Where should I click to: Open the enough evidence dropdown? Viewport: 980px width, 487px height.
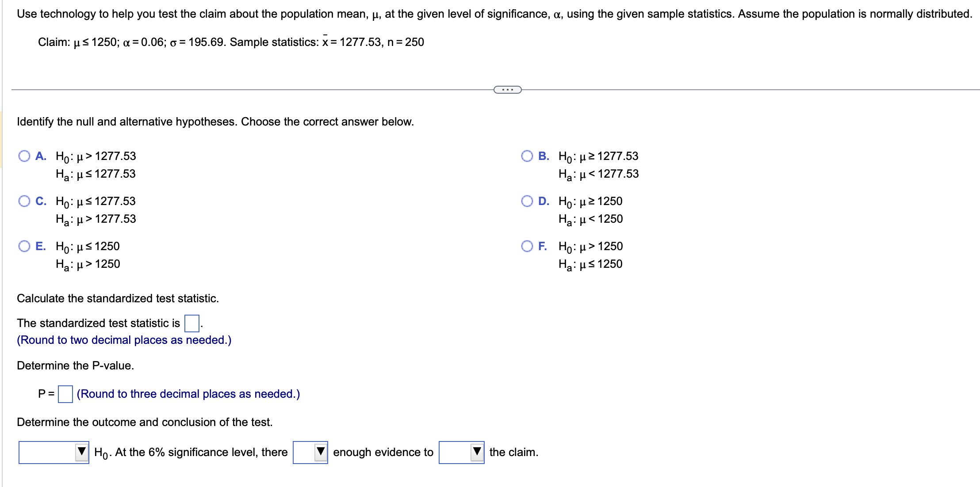[310, 452]
